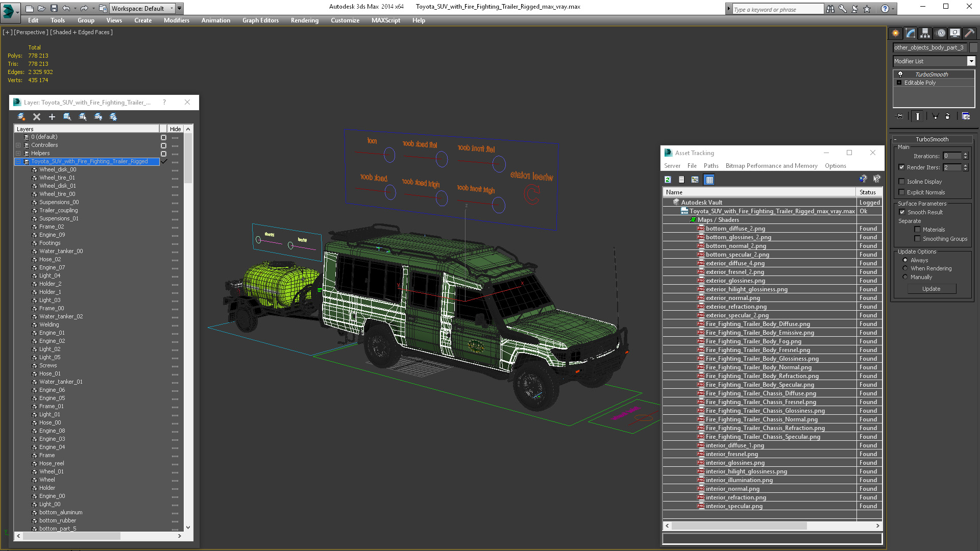The width and height of the screenshot is (980, 551).
Task: Enable Isoline Display checkbox
Action: 902,182
